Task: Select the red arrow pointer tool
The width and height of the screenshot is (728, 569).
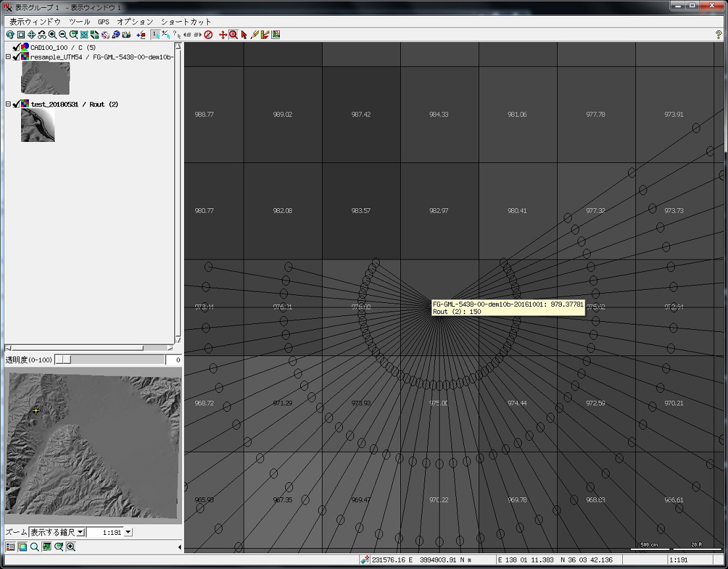Action: point(244,34)
